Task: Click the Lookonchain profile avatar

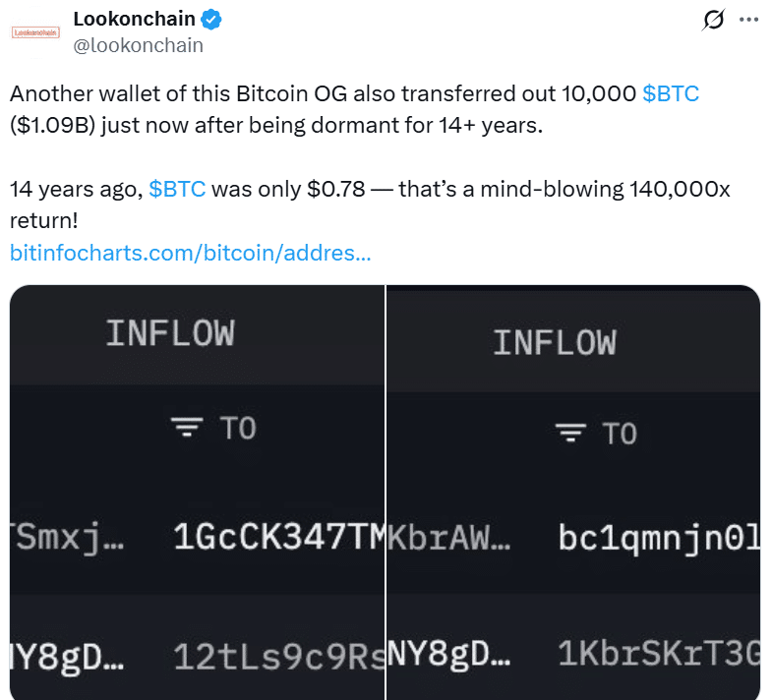Action: coord(36,31)
